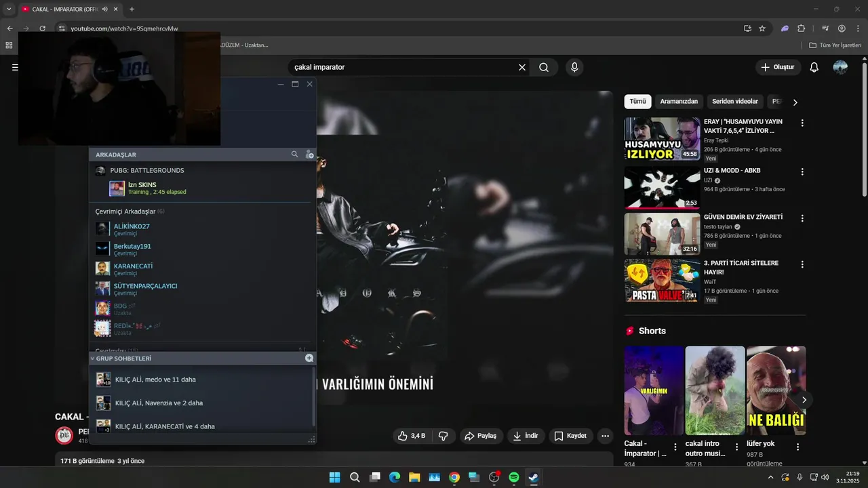The height and width of the screenshot is (488, 868).
Task: Collapse the PUBG: BATTLEGROUNDS game group
Action: (147, 170)
